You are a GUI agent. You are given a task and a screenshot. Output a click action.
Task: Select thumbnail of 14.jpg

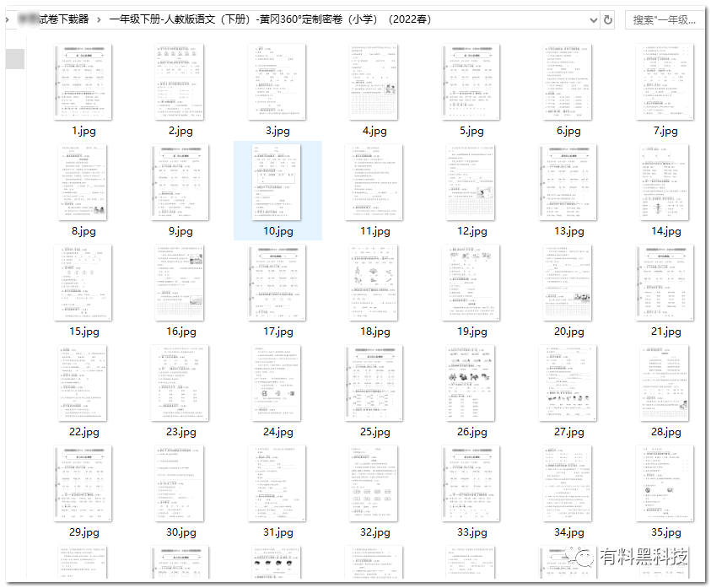click(x=665, y=182)
